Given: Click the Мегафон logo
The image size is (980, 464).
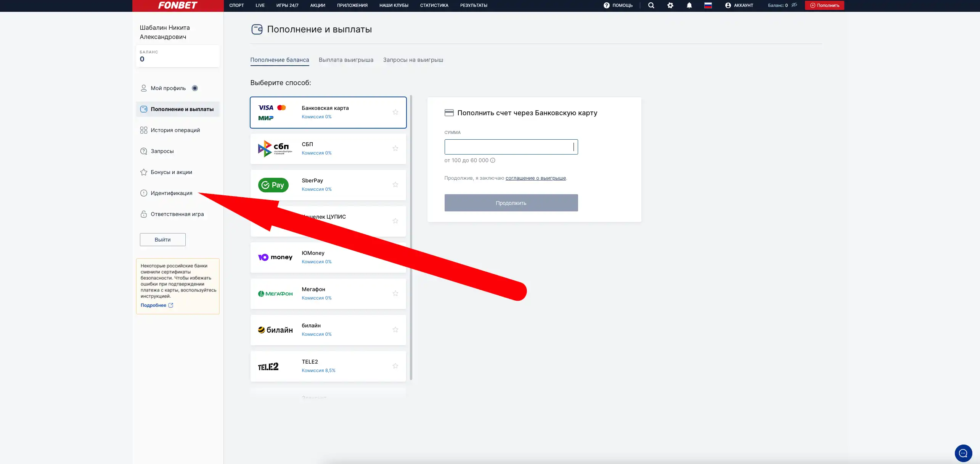Looking at the screenshot, I should (x=275, y=293).
